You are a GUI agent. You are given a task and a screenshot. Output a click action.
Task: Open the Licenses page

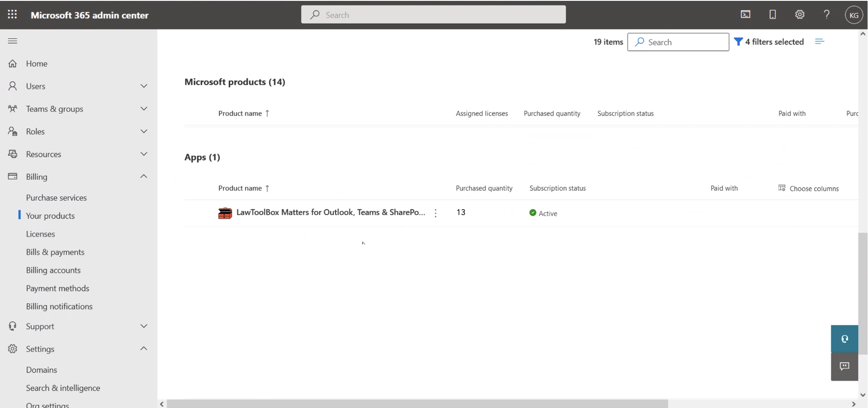(x=40, y=234)
